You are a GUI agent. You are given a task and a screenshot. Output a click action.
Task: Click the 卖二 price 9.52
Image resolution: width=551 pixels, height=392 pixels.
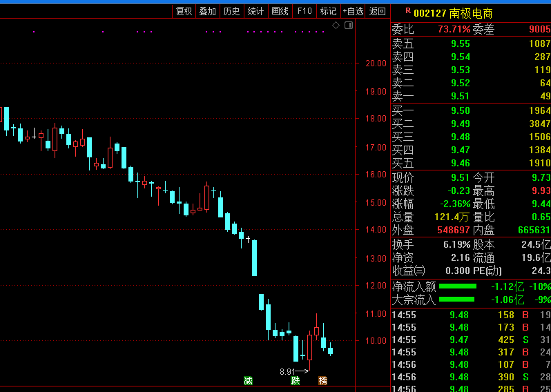tap(461, 83)
